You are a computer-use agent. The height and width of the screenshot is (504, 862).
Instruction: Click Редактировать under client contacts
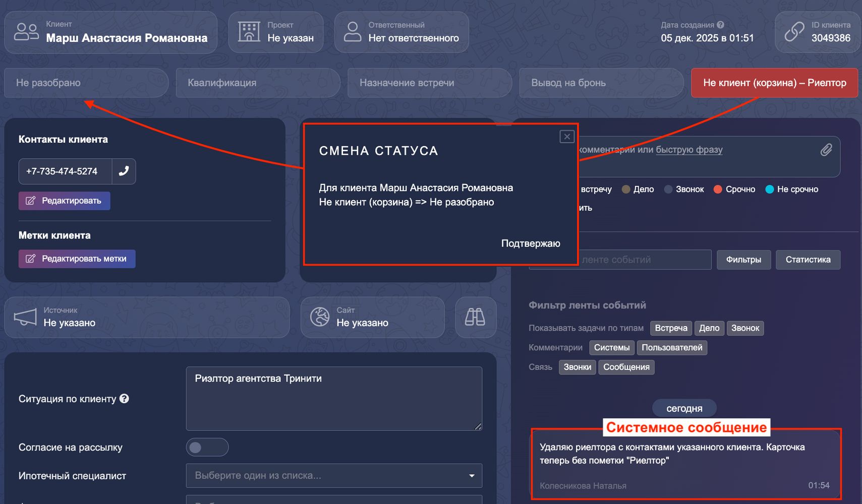[x=65, y=201]
